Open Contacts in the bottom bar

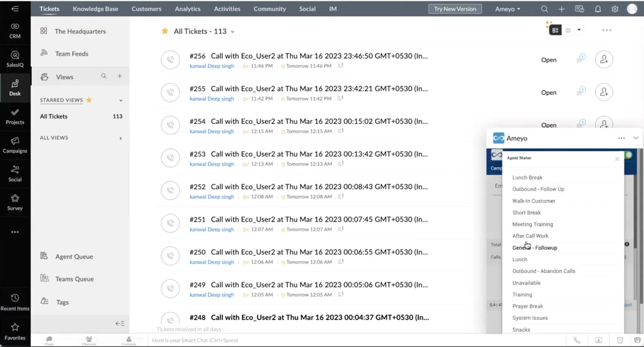pos(129,341)
